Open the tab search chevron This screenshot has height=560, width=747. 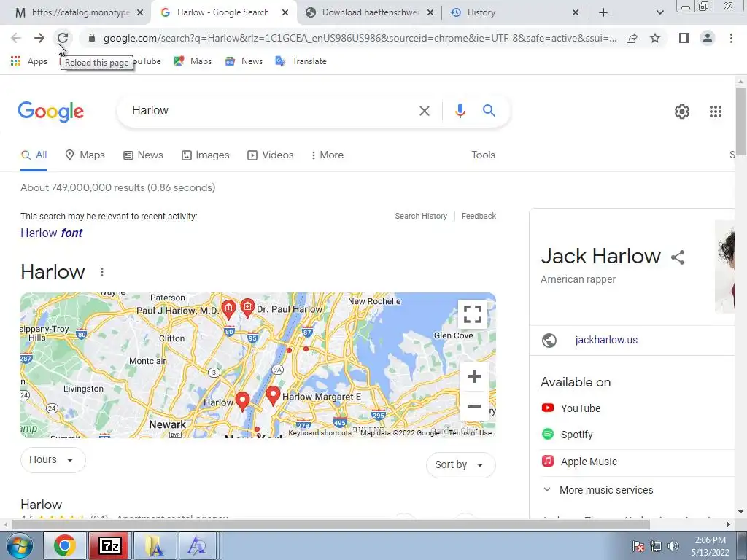pos(659,12)
